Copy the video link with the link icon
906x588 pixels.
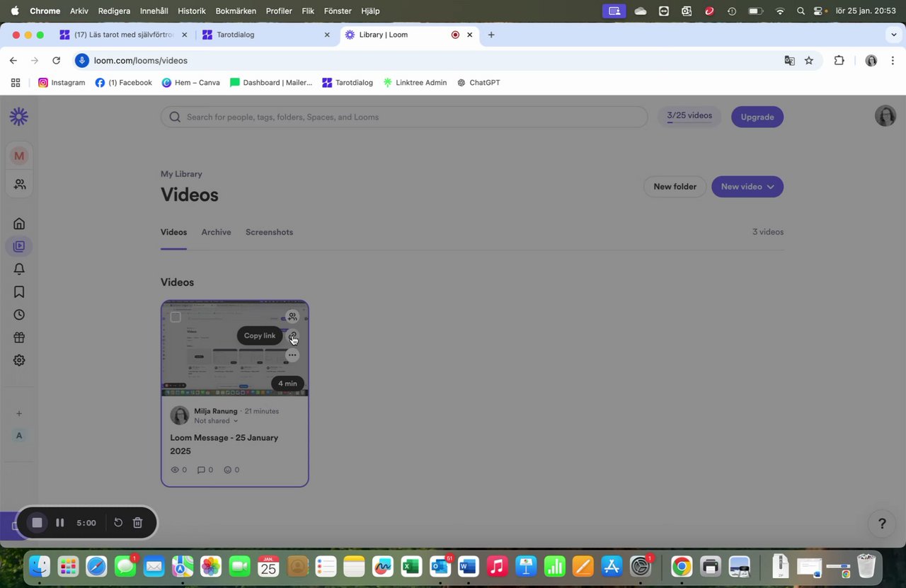292,335
